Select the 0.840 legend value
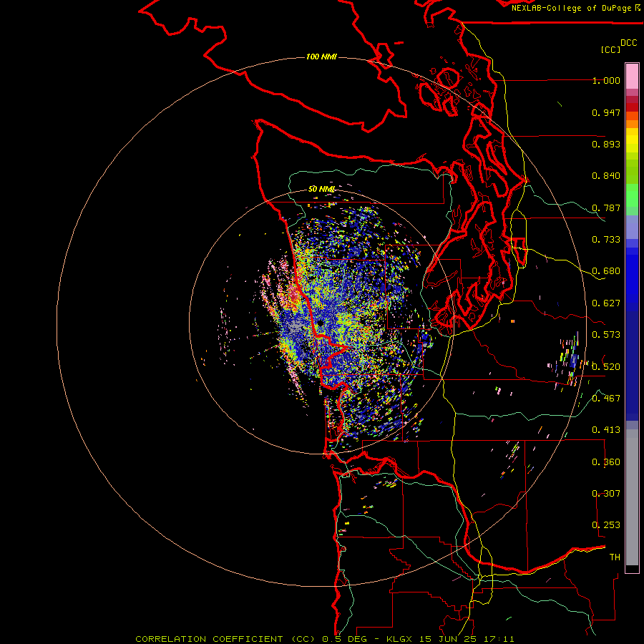Image resolution: width=644 pixels, height=644 pixels. click(x=606, y=176)
